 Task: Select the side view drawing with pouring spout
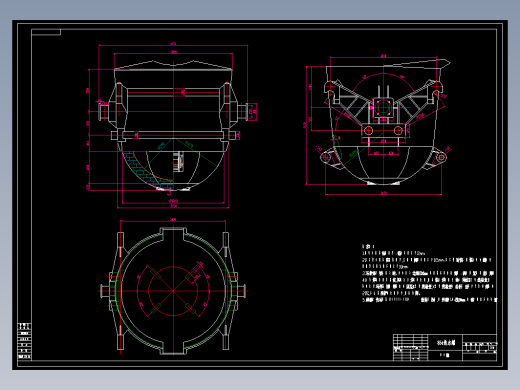pyautogui.click(x=378, y=125)
